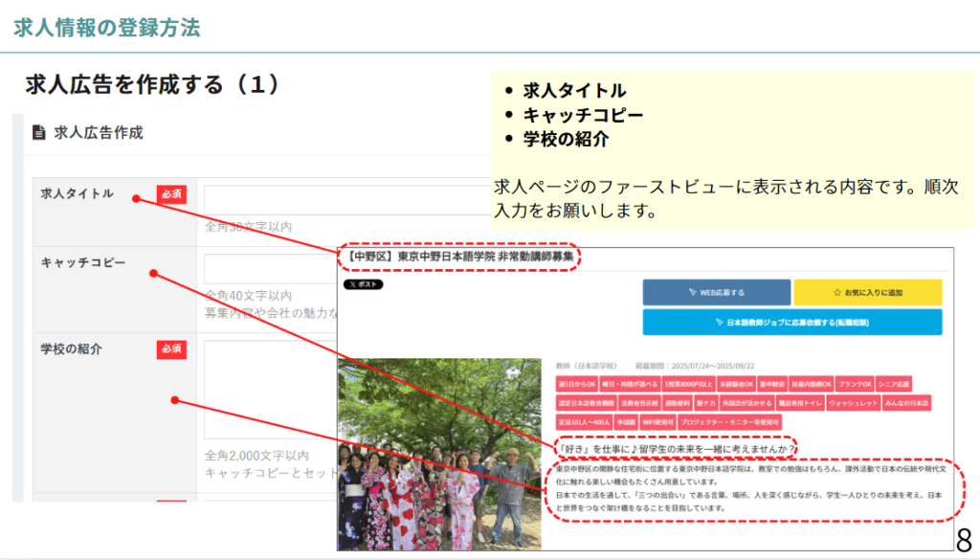Add job to favorites with お気に入りに追加
This screenshot has width=980, height=560.
coord(867,292)
